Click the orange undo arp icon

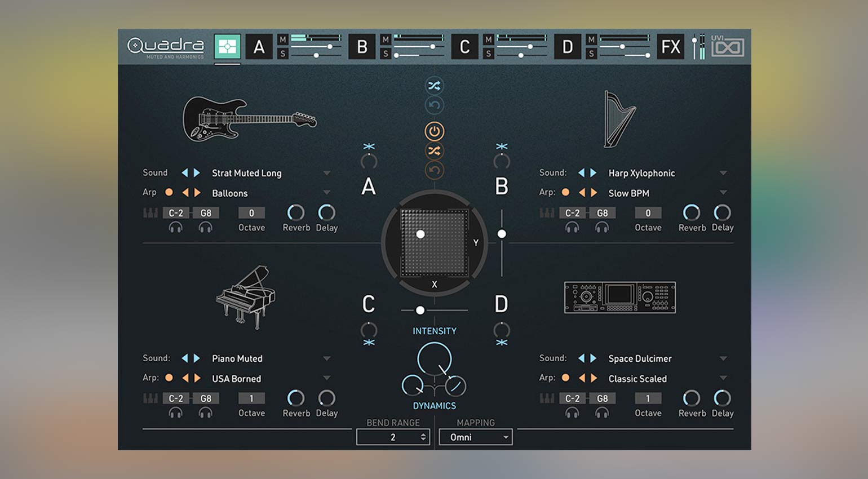(x=434, y=170)
